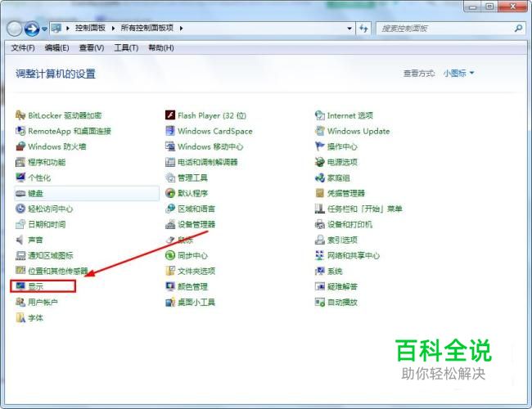
Task: Open the 疑难解答 link
Action: click(342, 286)
